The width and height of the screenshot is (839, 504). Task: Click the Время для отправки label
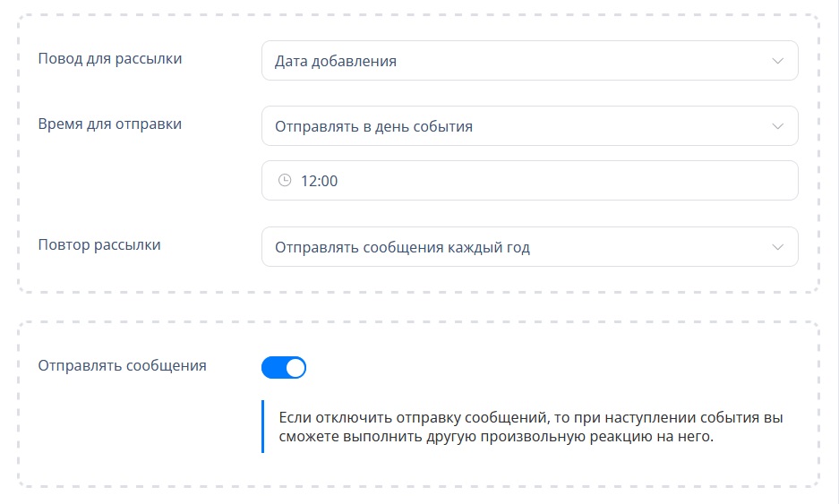coord(110,124)
